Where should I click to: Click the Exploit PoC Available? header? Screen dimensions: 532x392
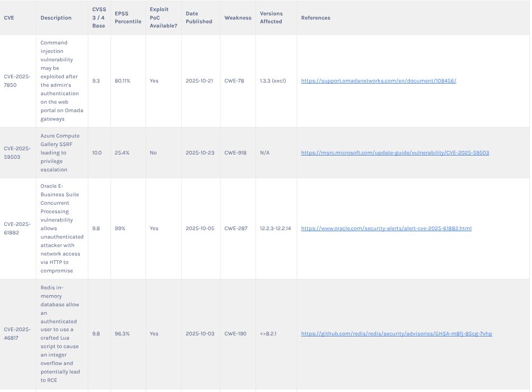(163, 18)
